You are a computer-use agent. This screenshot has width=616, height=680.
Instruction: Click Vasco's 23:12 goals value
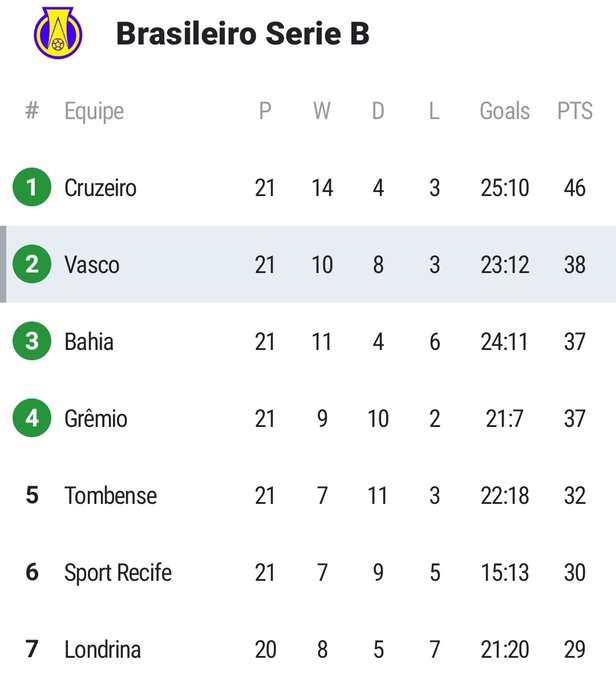[505, 265]
